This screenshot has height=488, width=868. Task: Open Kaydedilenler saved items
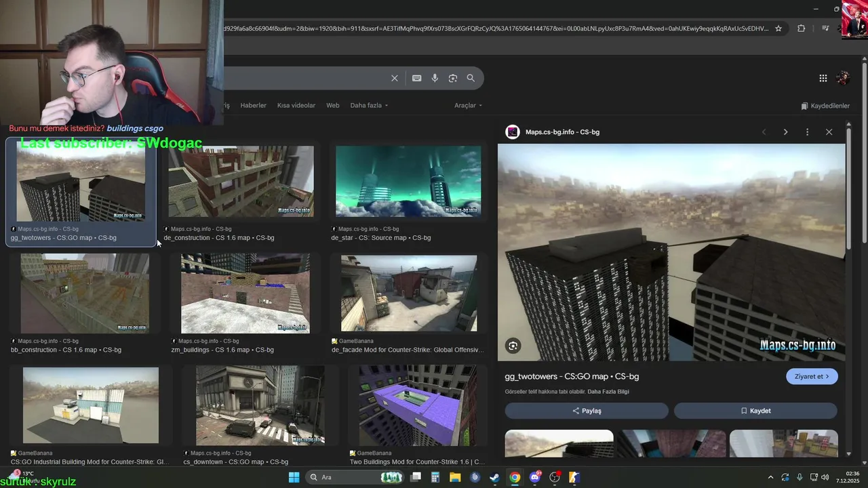[825, 106]
